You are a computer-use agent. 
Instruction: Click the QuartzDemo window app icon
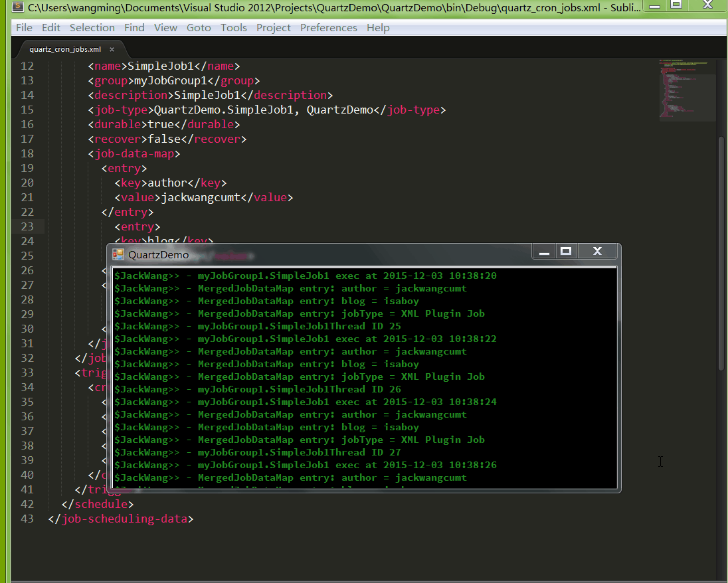118,254
